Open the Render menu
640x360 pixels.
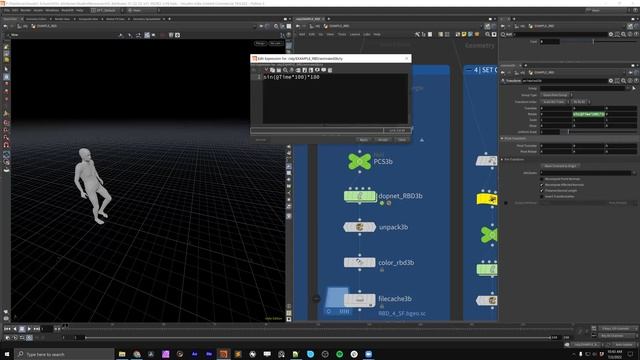coord(25,10)
